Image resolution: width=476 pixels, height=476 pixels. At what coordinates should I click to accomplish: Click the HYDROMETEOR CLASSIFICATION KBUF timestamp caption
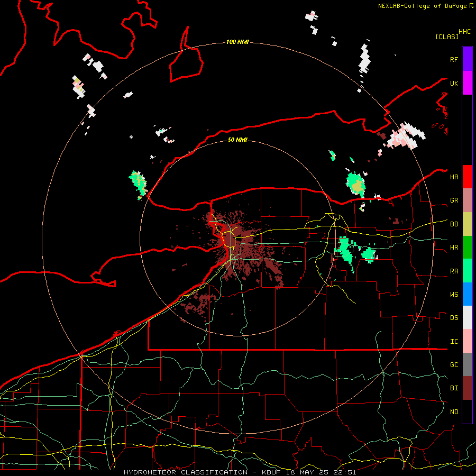point(240,472)
